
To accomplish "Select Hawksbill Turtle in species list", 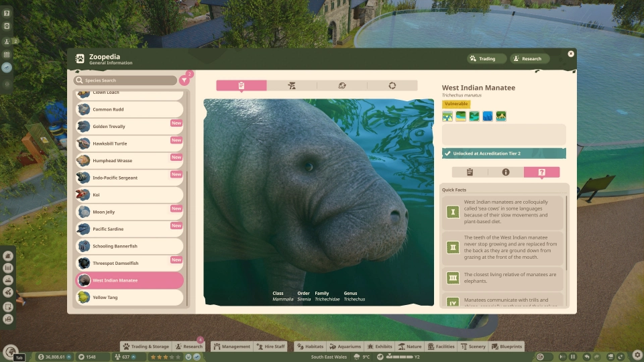I will coord(129,143).
